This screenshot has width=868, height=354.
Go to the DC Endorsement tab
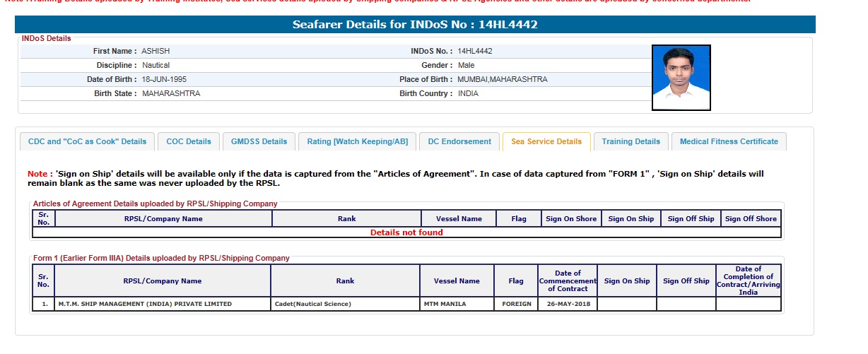click(x=459, y=141)
